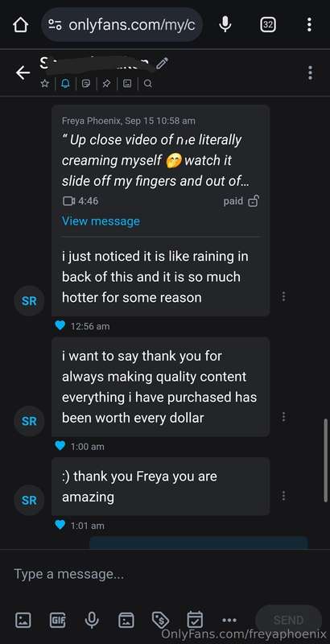Search within the conversation using magnifier icon
The width and height of the screenshot is (330, 644).
point(148,84)
